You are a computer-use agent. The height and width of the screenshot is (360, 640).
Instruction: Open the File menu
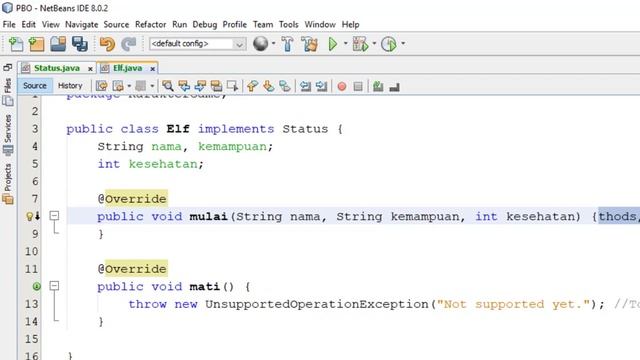tap(9, 24)
